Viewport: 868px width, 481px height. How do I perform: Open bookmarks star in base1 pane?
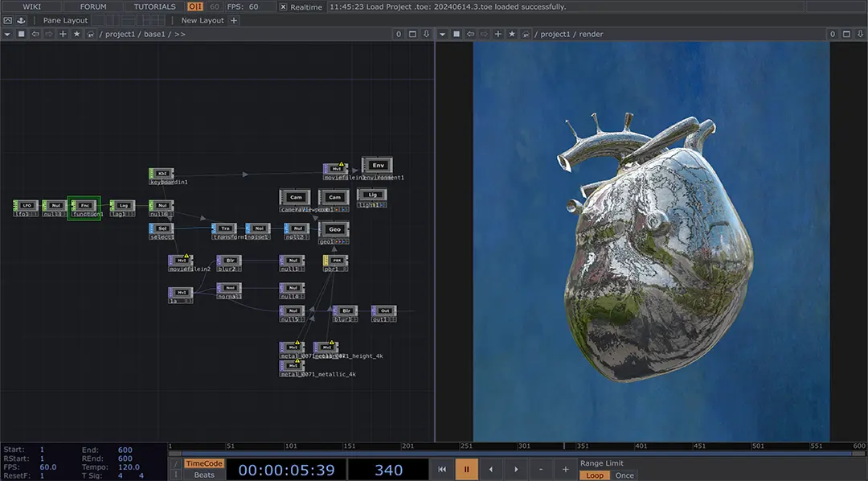(x=77, y=34)
